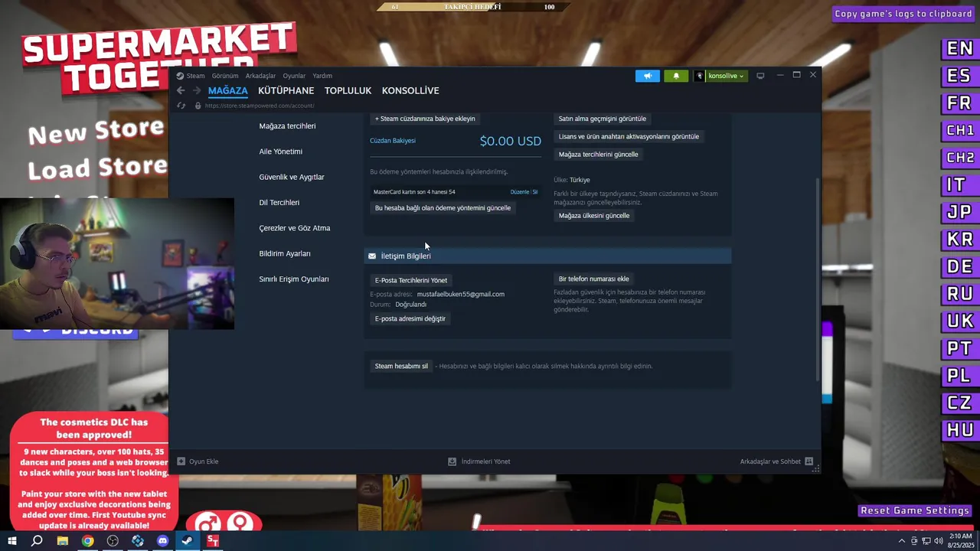Select ES language in game
Screen dimensions: 980x551
pyautogui.click(x=960, y=76)
